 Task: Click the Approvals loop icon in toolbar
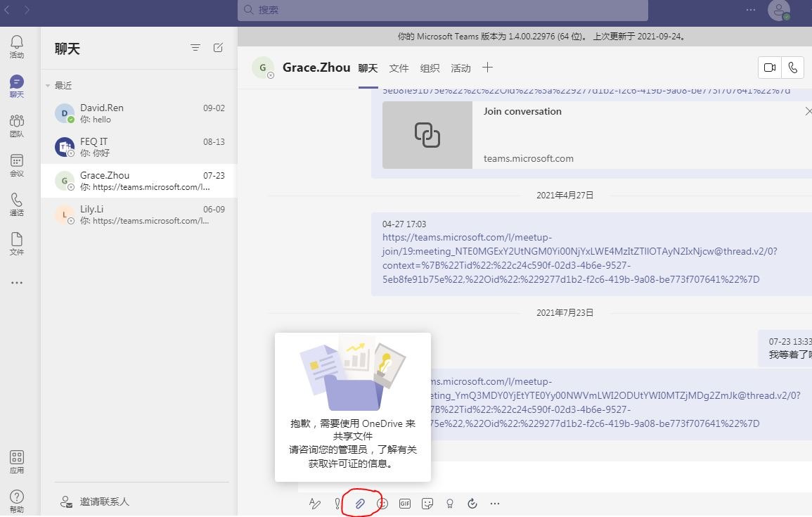tap(472, 504)
